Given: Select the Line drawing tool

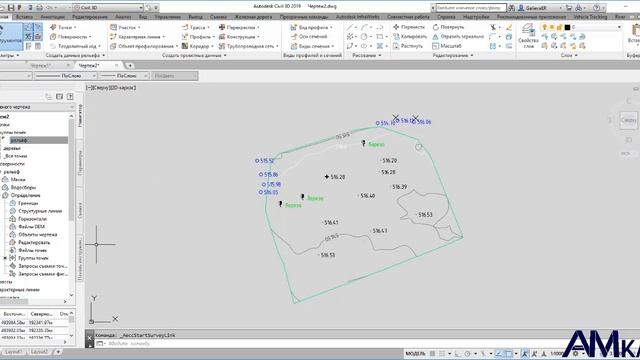Looking at the screenshot, I should point(349,27).
